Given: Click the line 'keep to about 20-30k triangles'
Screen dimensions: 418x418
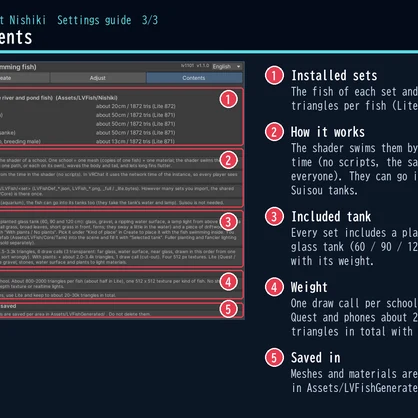Looking at the screenshot, I should [x=58, y=295].
